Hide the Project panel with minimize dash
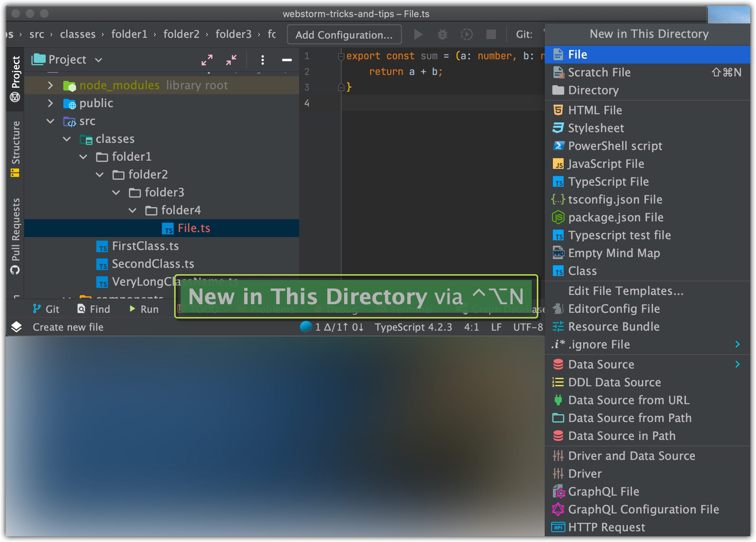 click(x=287, y=60)
